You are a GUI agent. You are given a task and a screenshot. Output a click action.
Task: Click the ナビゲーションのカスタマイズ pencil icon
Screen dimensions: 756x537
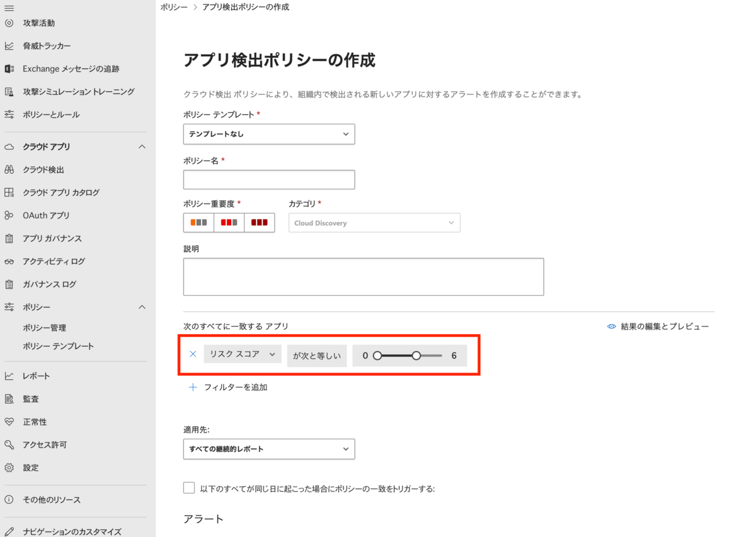click(x=9, y=531)
